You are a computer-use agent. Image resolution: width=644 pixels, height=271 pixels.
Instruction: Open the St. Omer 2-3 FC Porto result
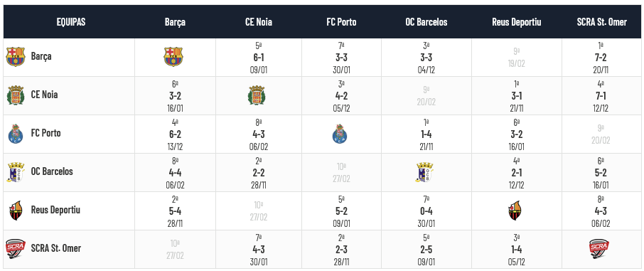pyautogui.click(x=341, y=250)
